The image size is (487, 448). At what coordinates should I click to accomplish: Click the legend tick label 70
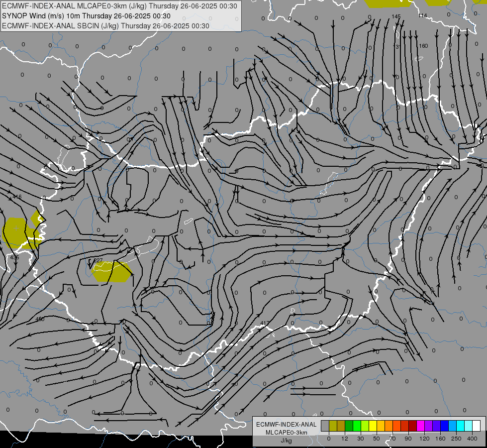(392, 439)
